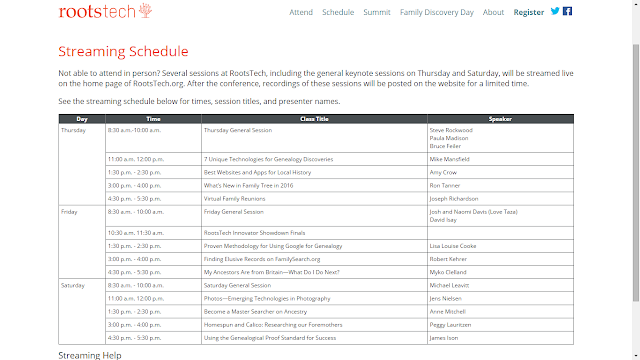The height and width of the screenshot is (360, 640).
Task: Open the RootsTech Facebook page icon
Action: [x=567, y=11]
